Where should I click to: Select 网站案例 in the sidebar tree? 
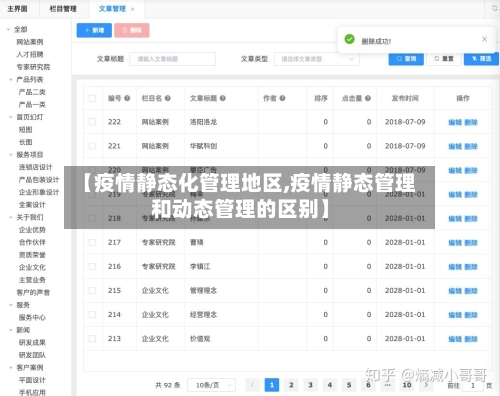30,42
